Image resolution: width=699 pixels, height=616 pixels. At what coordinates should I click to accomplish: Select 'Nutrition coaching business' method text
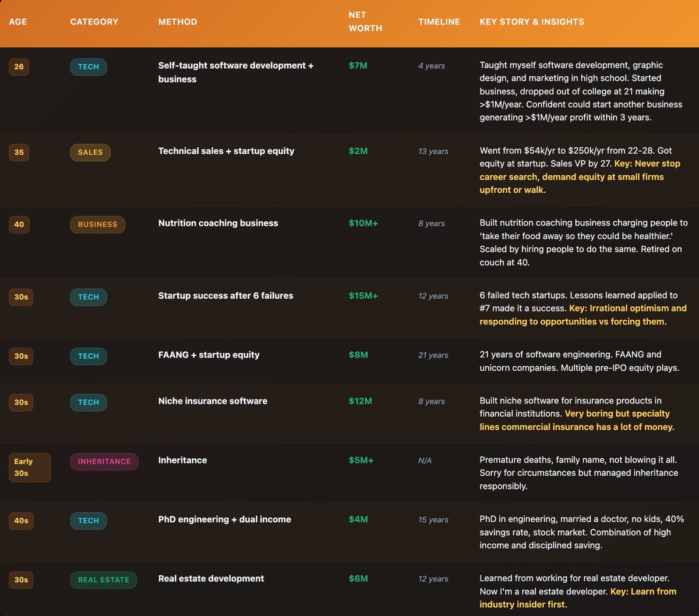[x=218, y=223]
